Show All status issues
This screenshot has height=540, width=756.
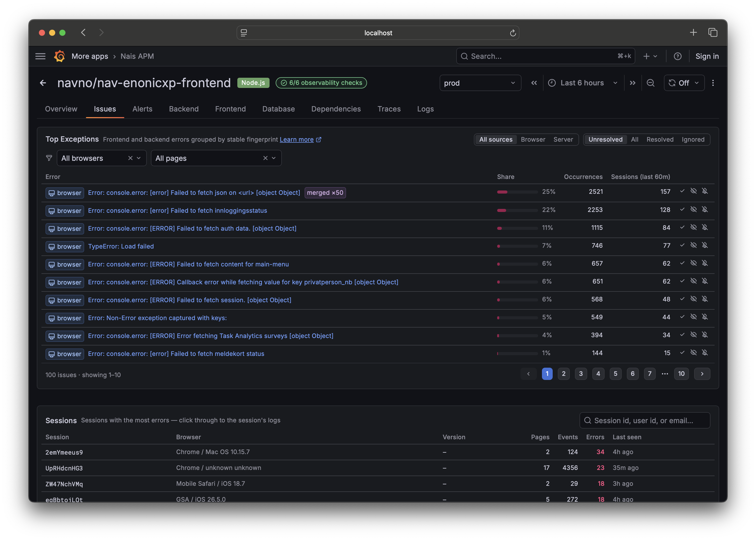coord(634,140)
